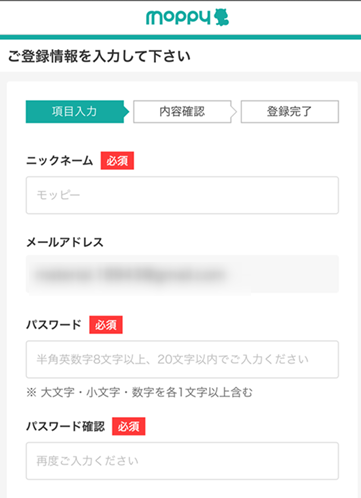Click the blurred メールアドレス field
361x498 pixels.
(182, 274)
